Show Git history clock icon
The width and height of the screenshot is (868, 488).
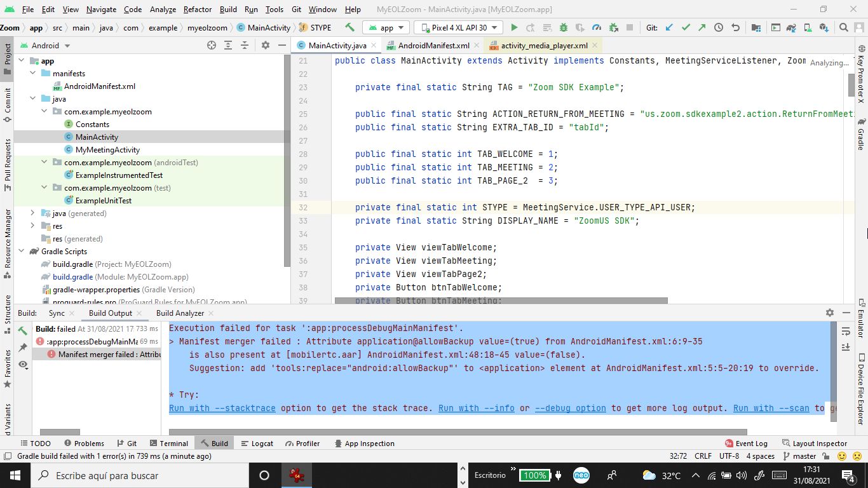[719, 27]
